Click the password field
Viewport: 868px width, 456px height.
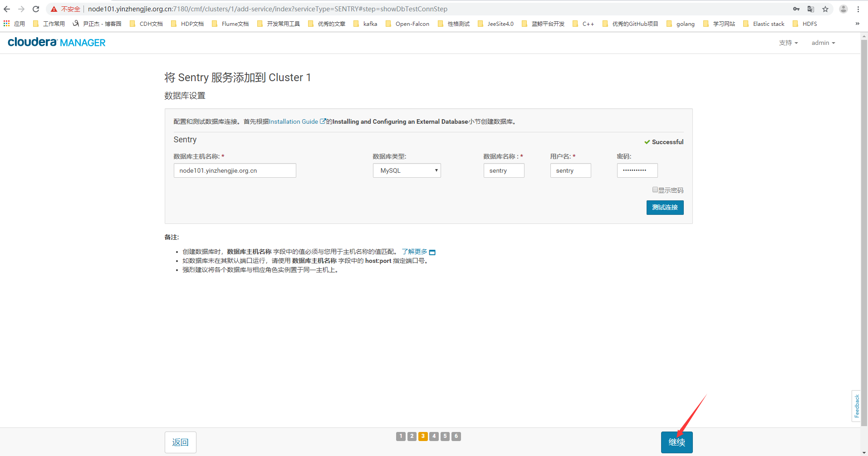coord(637,170)
